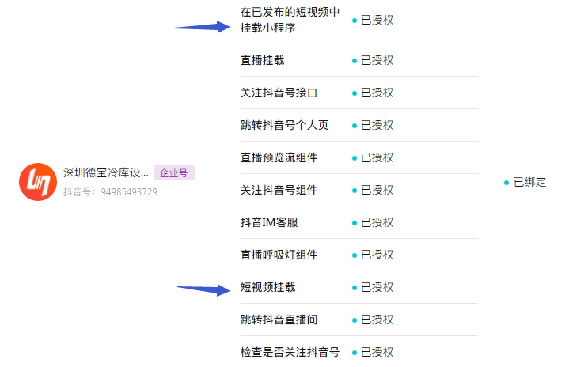Screen dimensions: 588x367
Task: Click the account name 深圳德宝冷库设...
Action: point(106,172)
